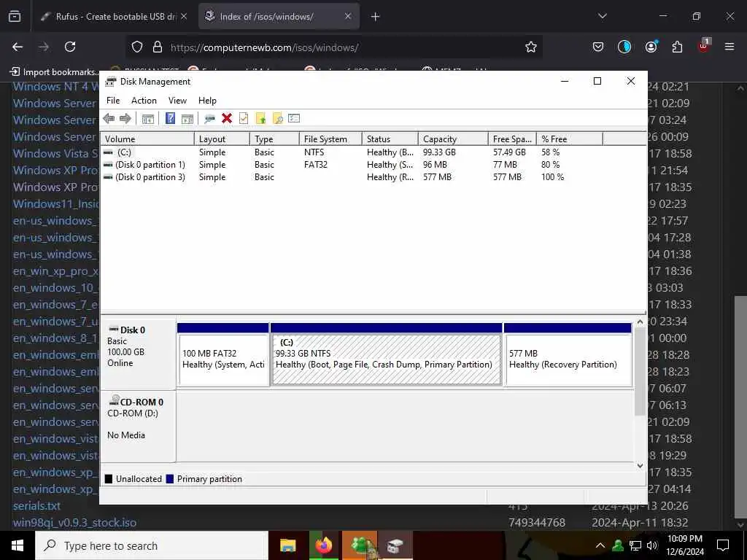Image resolution: width=747 pixels, height=560 pixels.
Task: Open Firefox menu hamburger icon
Action: [729, 47]
